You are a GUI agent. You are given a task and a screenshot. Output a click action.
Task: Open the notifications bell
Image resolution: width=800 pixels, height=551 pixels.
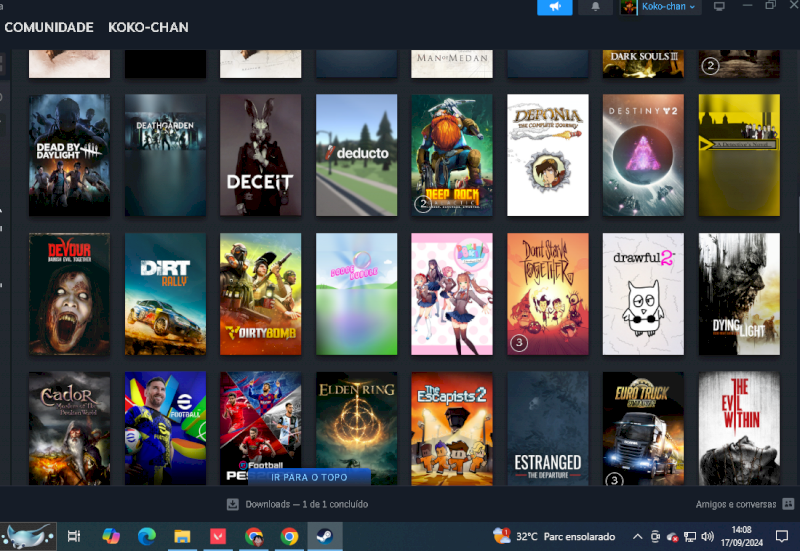(596, 7)
